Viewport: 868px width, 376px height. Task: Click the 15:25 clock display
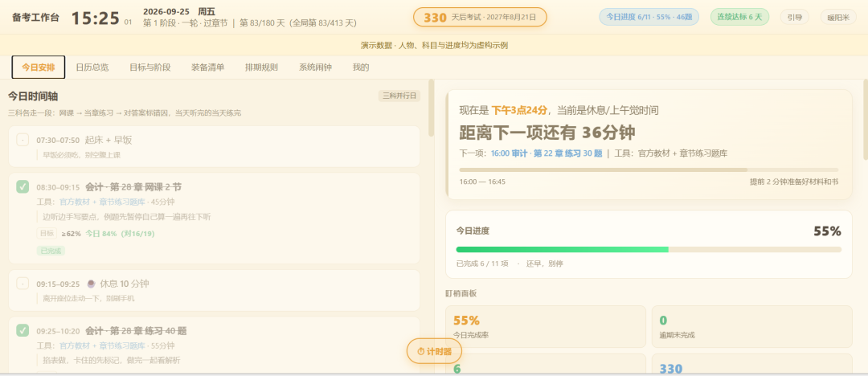click(x=95, y=18)
